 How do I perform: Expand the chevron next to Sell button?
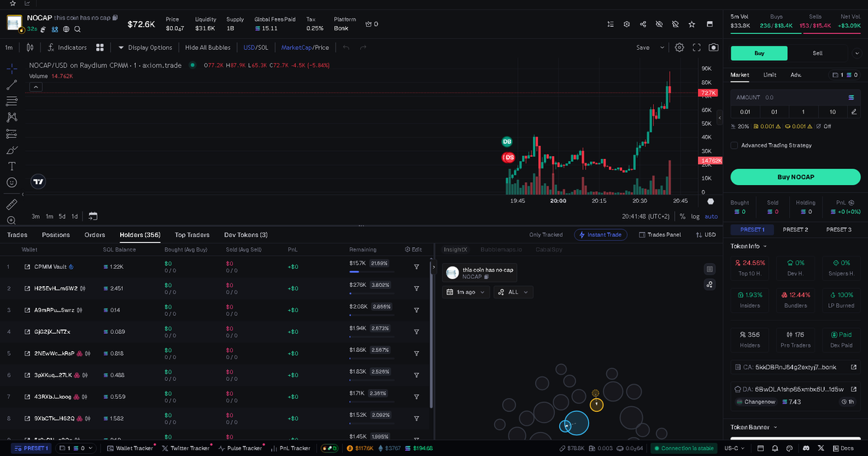coord(856,53)
